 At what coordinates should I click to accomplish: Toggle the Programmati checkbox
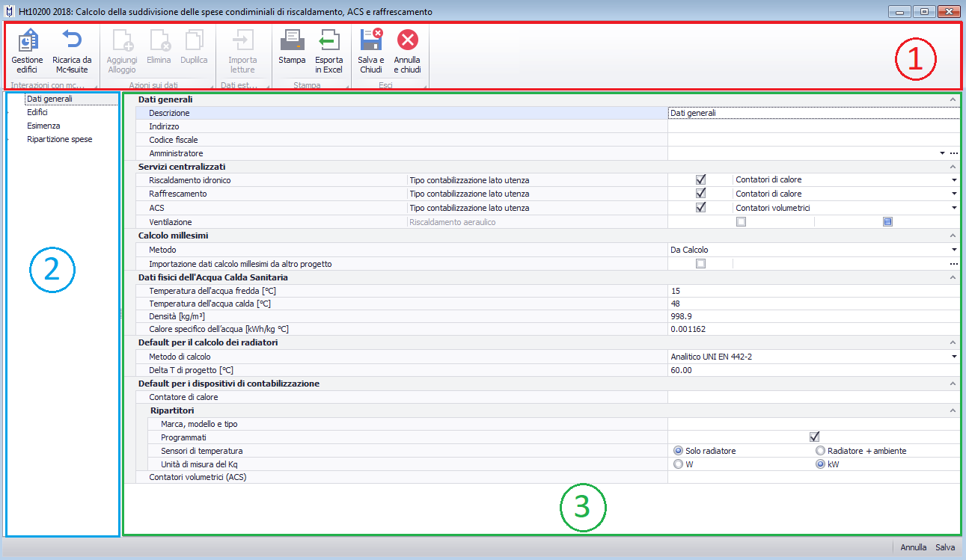click(814, 437)
